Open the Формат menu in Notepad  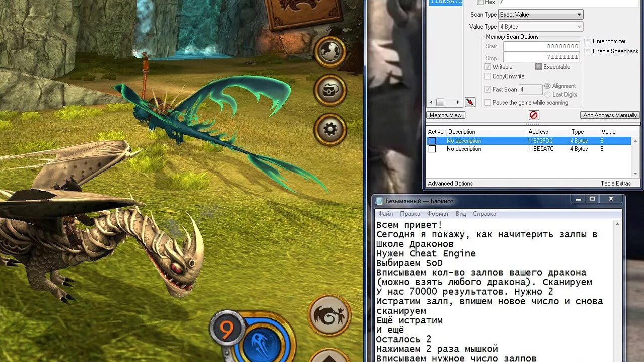[438, 214]
